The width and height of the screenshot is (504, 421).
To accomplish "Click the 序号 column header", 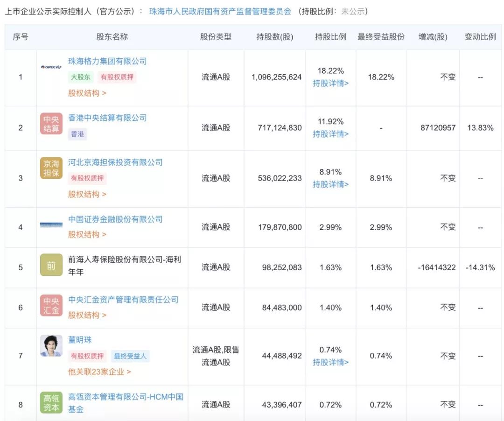I will [x=21, y=37].
